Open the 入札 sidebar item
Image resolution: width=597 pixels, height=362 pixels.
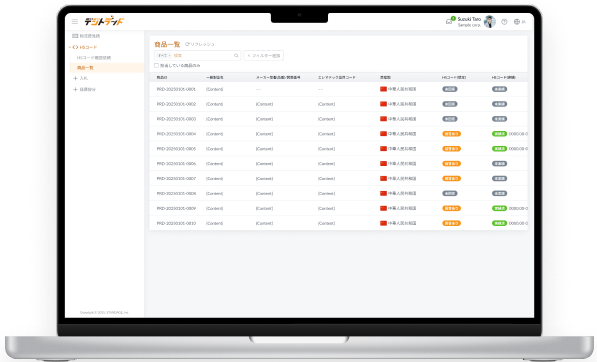tap(83, 78)
